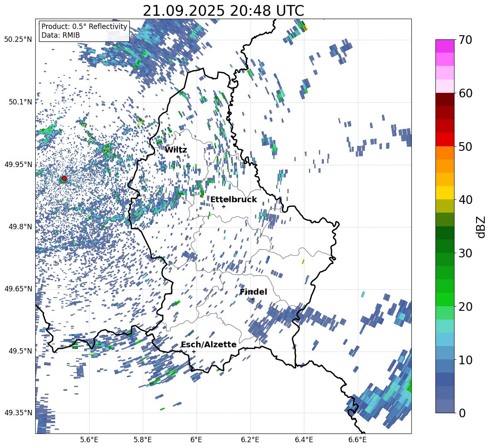Click the 49.65°N latitude label
The width and height of the screenshot is (491, 448).
18,288
